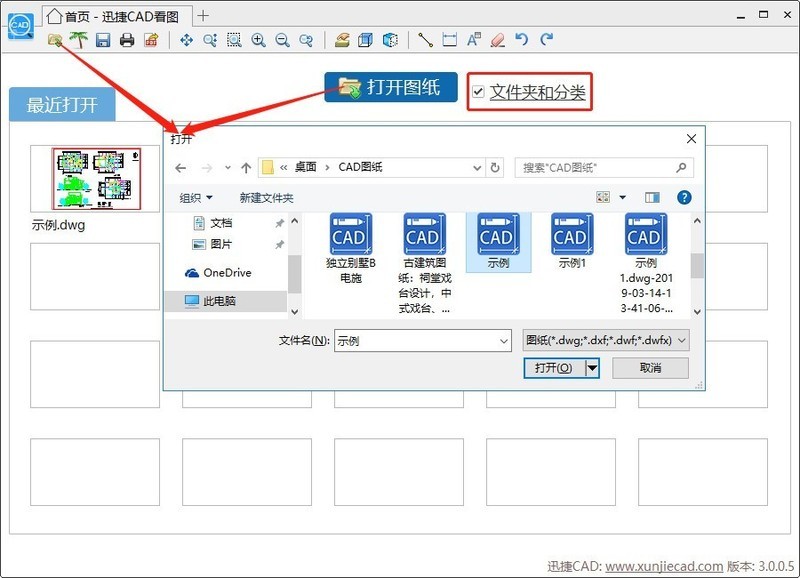Screen dimensions: 800x578
Task: Select the pan move tool
Action: pyautogui.click(x=186, y=40)
